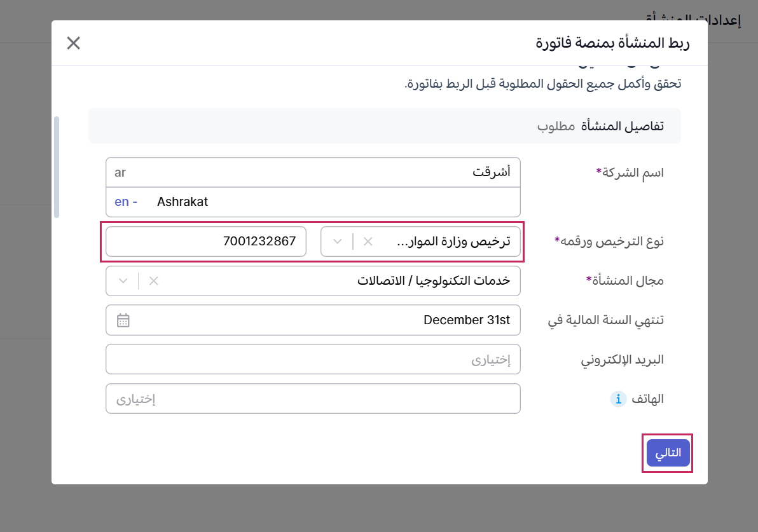Focus the license number field 7001232867
Image resolution: width=758 pixels, height=532 pixels.
tap(206, 242)
